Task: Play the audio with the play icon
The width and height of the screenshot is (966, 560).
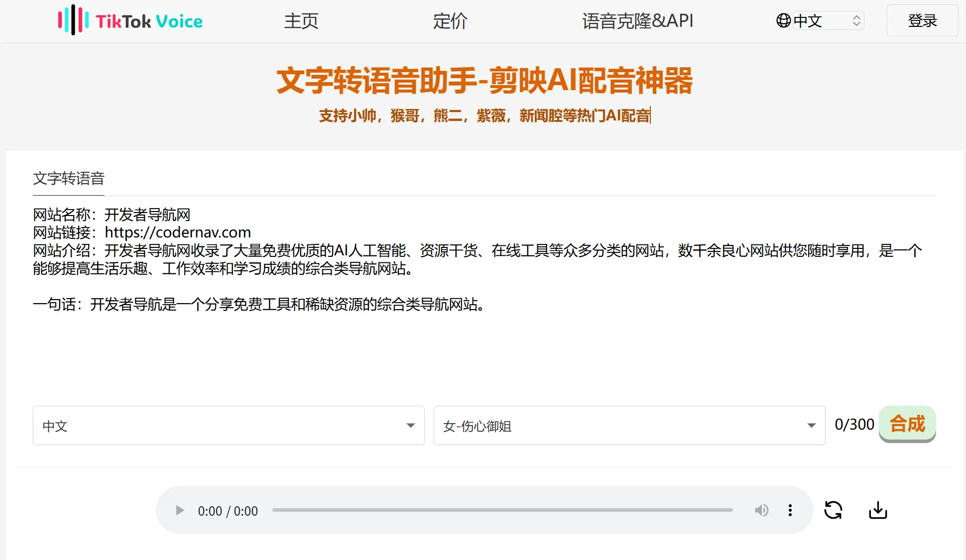Action: [180, 511]
